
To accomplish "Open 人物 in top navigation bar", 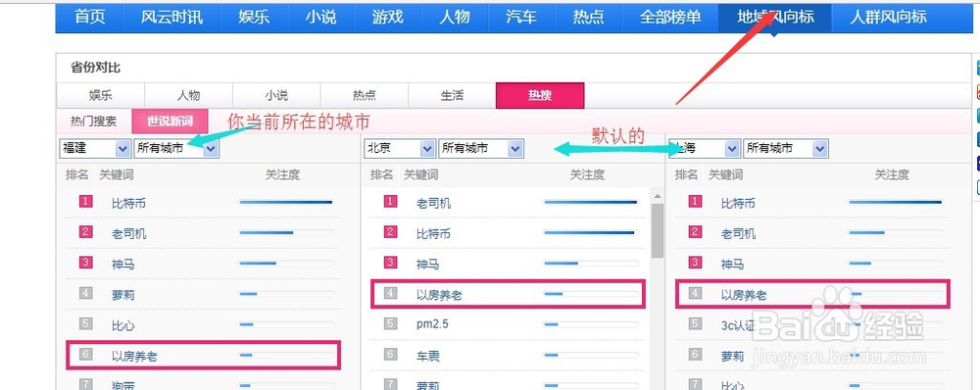I will pyautogui.click(x=455, y=18).
